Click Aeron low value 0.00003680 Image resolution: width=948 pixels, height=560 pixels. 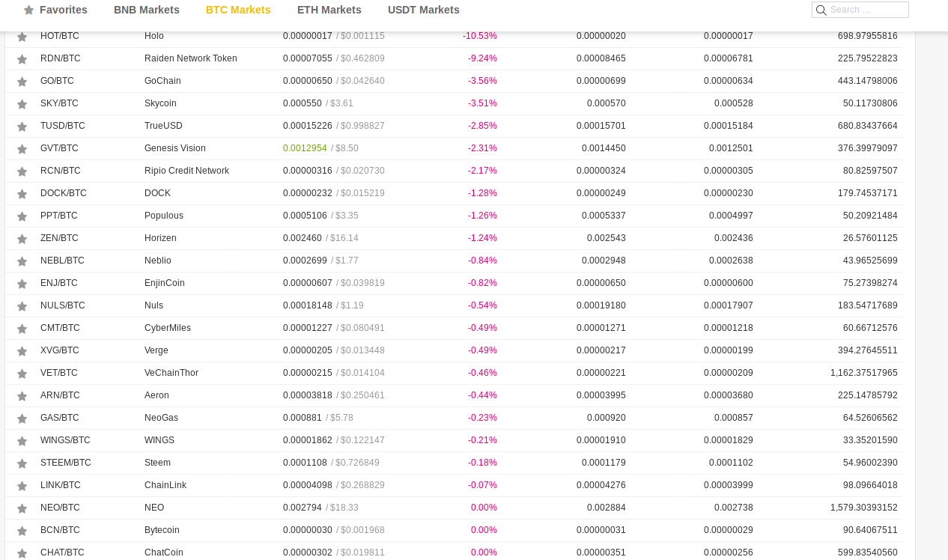click(729, 395)
